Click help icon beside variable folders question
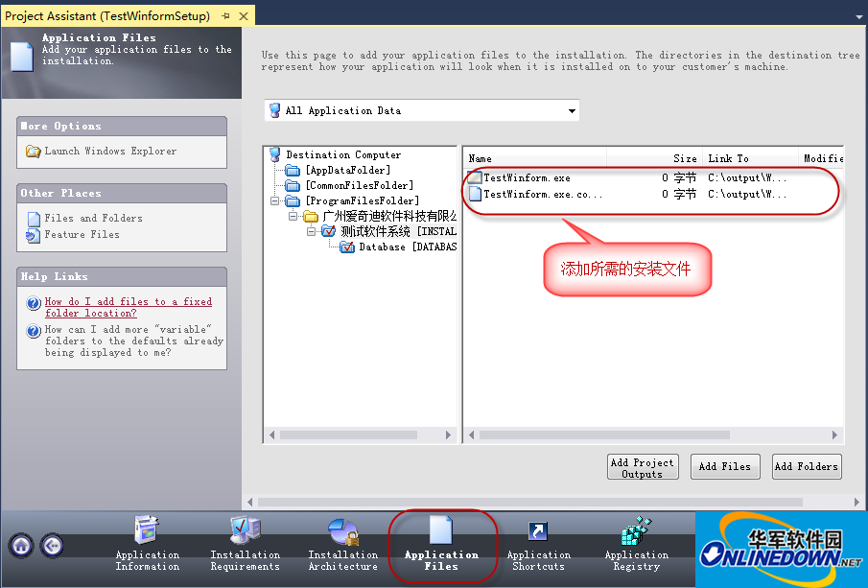868x588 pixels. (x=34, y=331)
